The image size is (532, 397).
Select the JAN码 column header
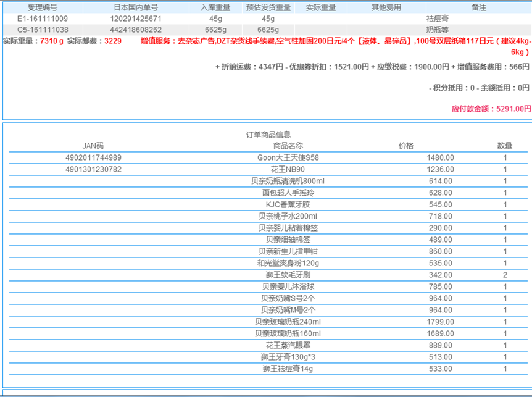(93, 146)
